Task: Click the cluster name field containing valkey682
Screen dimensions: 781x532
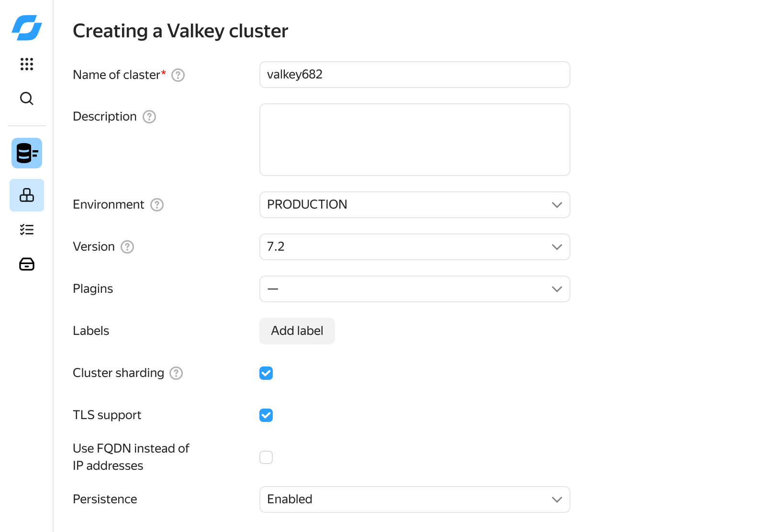Action: coord(414,75)
